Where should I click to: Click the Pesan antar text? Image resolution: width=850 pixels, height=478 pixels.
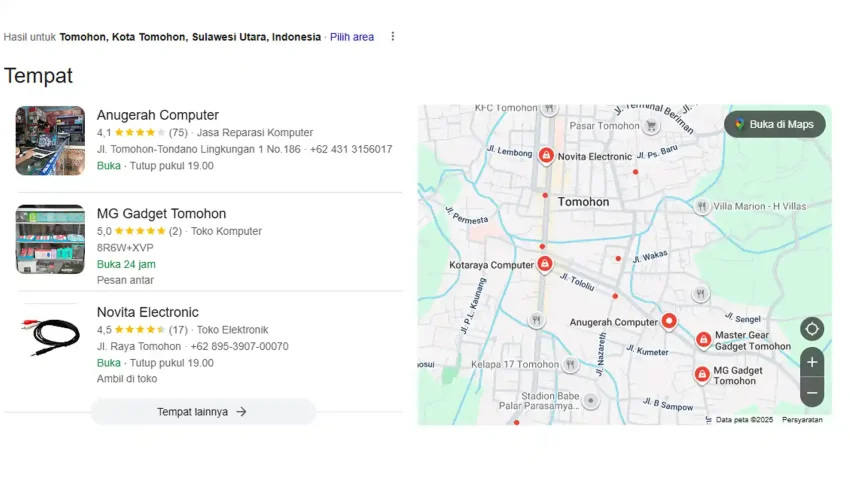[x=125, y=280]
